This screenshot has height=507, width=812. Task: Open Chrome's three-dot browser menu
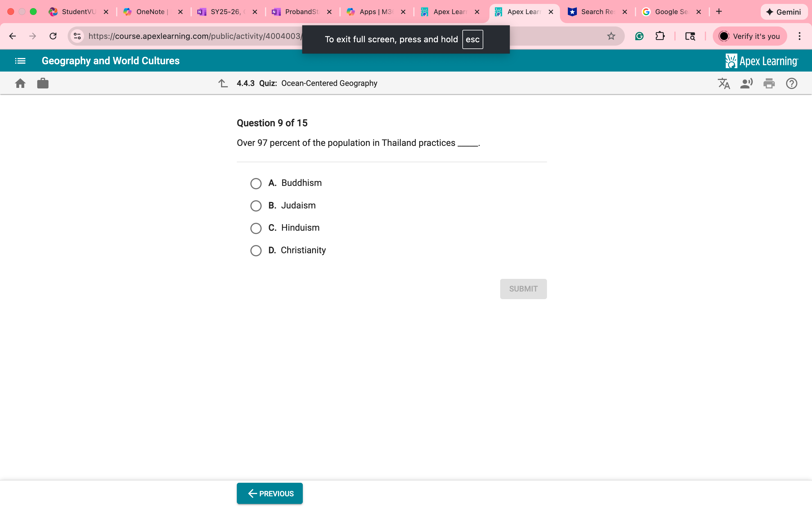[x=800, y=36]
